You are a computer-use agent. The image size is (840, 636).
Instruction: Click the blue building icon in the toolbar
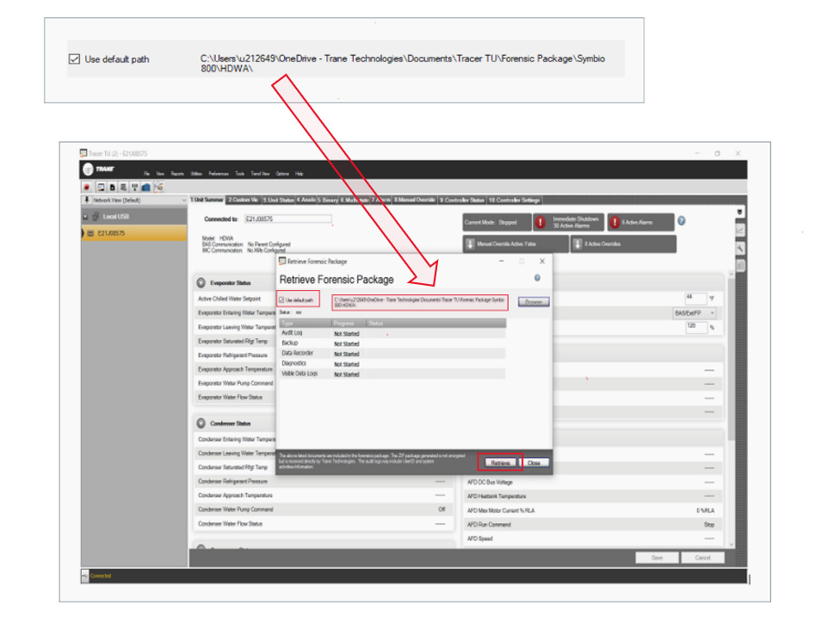[x=145, y=188]
